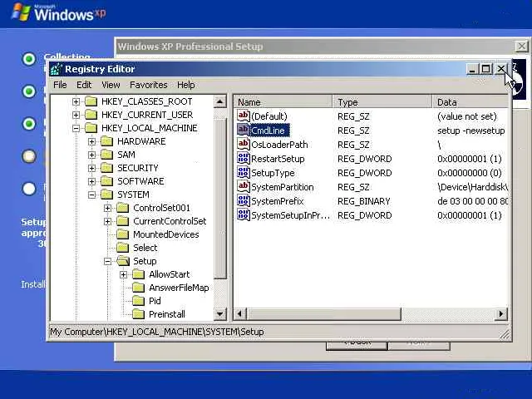532x399 pixels.
Task: Click the Select key folder icon
Action: [123, 248]
